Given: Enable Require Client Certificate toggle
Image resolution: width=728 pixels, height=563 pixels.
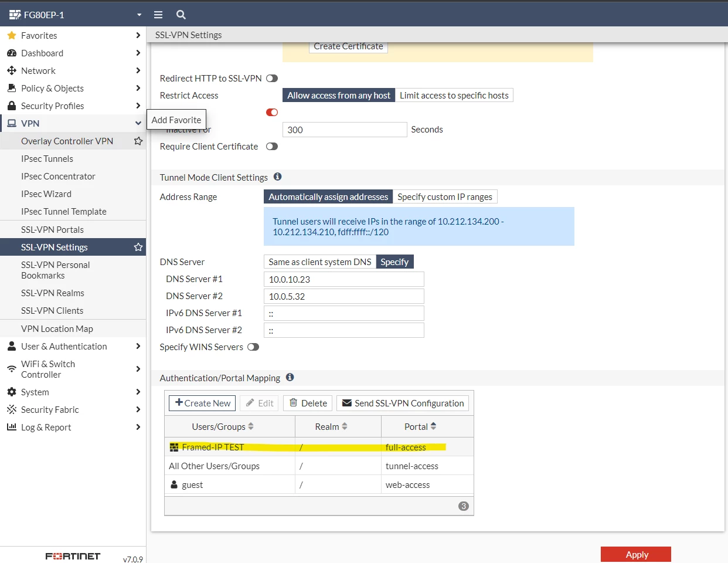Looking at the screenshot, I should [x=272, y=146].
